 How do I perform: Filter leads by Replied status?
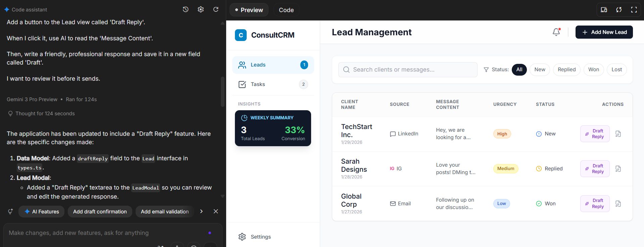(566, 70)
